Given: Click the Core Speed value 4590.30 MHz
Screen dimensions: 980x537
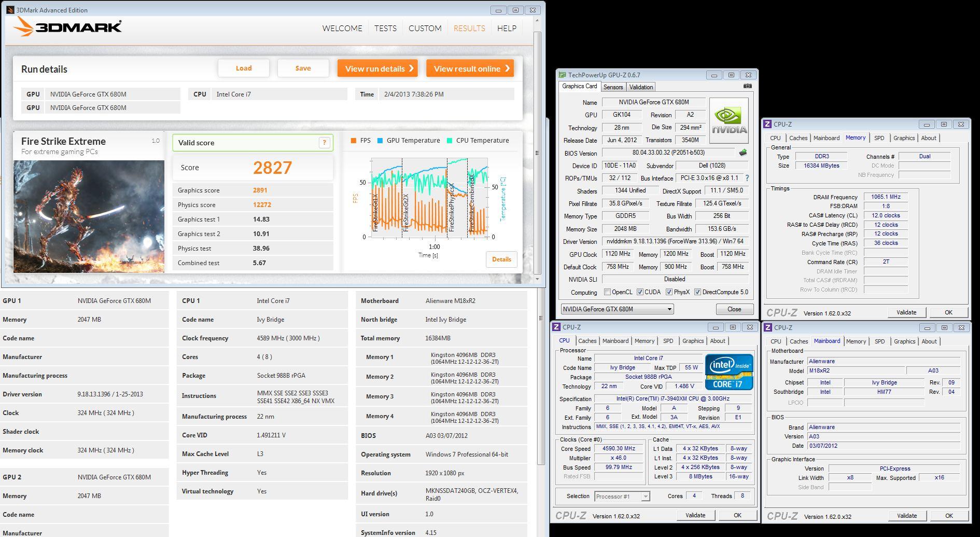Looking at the screenshot, I should pyautogui.click(x=619, y=448).
